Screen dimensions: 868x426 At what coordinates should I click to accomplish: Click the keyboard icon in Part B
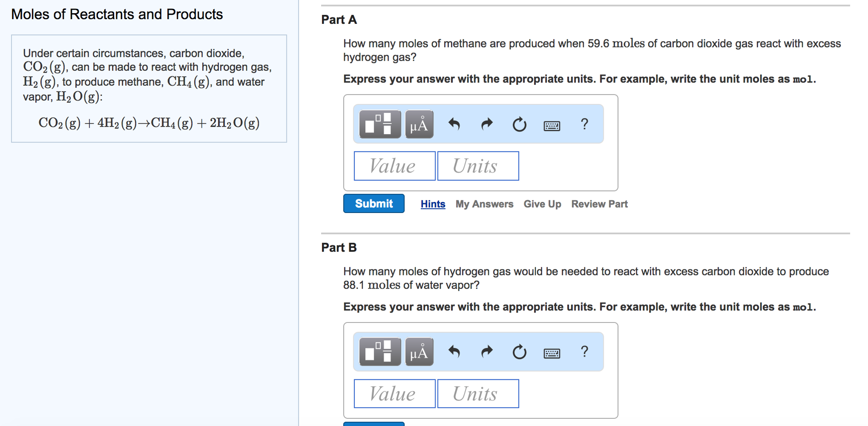click(552, 353)
